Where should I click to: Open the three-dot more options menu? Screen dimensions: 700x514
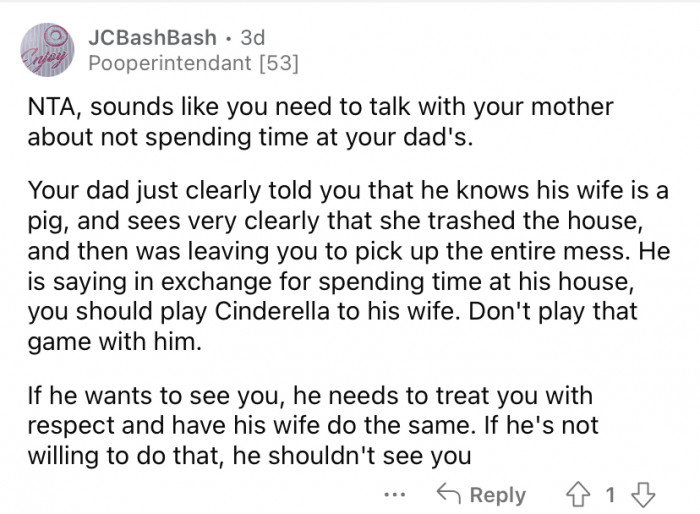pyautogui.click(x=395, y=495)
